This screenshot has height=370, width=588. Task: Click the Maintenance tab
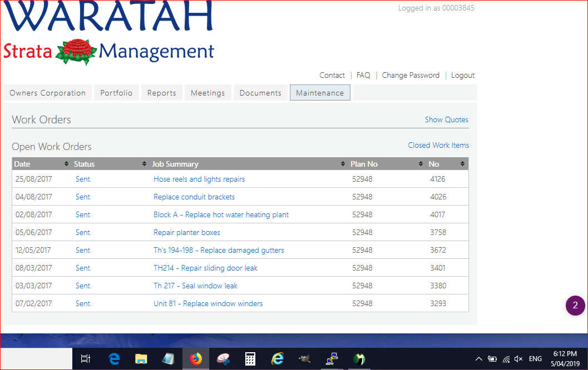pyautogui.click(x=320, y=92)
